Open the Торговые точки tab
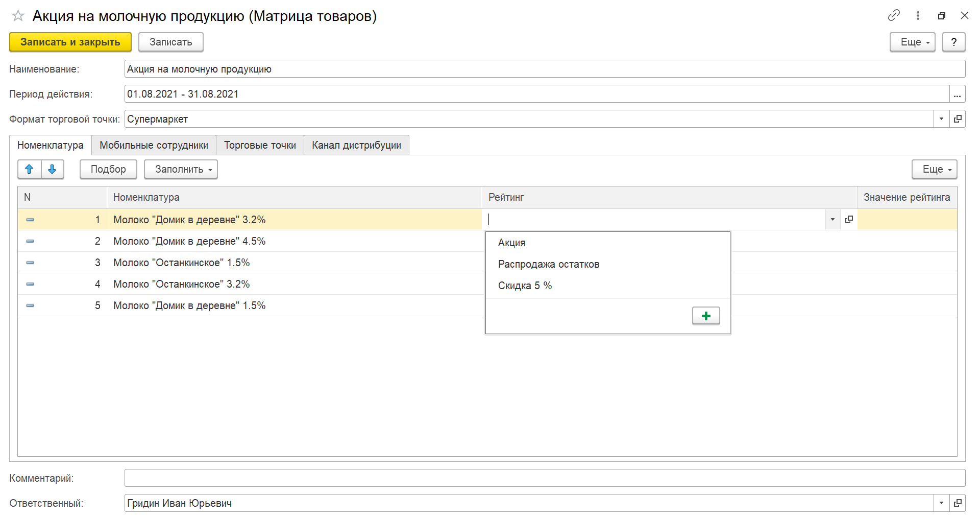This screenshot has height=518, width=980. tap(260, 145)
